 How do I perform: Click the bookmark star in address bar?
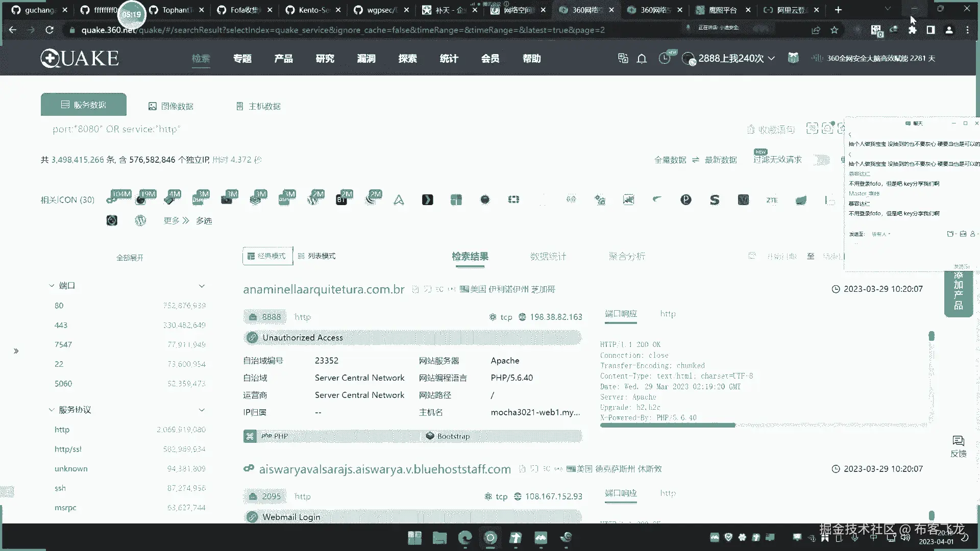(834, 30)
